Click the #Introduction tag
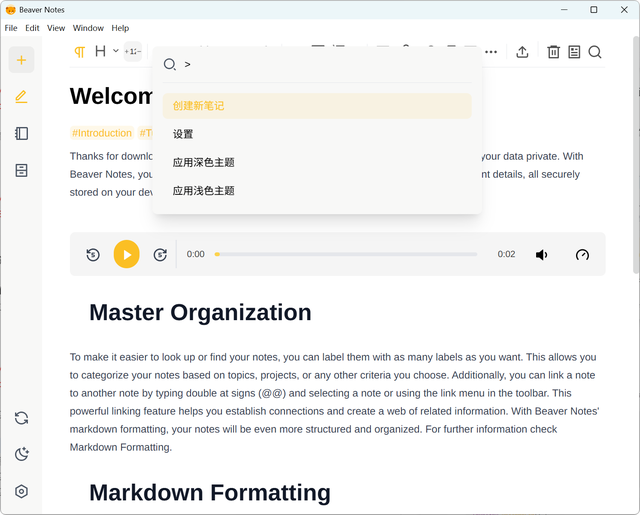The height and width of the screenshot is (515, 640). (x=102, y=133)
